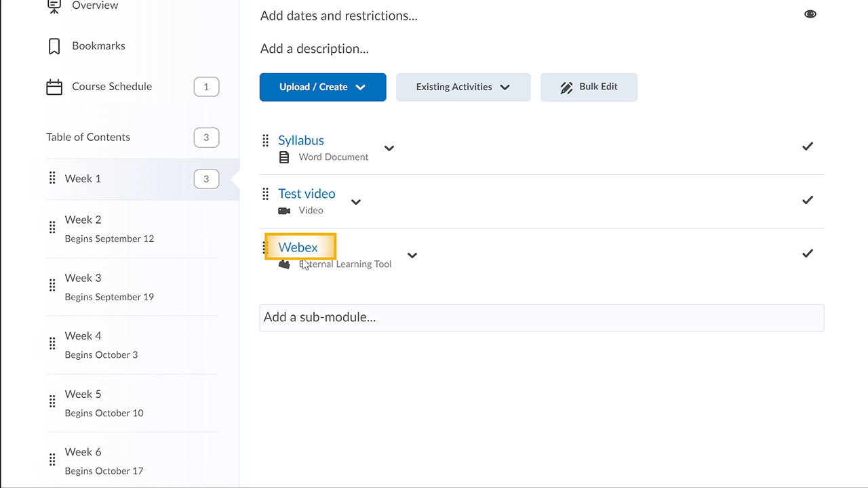Click the video camera icon under Test video
Screen dimensions: 868x488
(284, 210)
